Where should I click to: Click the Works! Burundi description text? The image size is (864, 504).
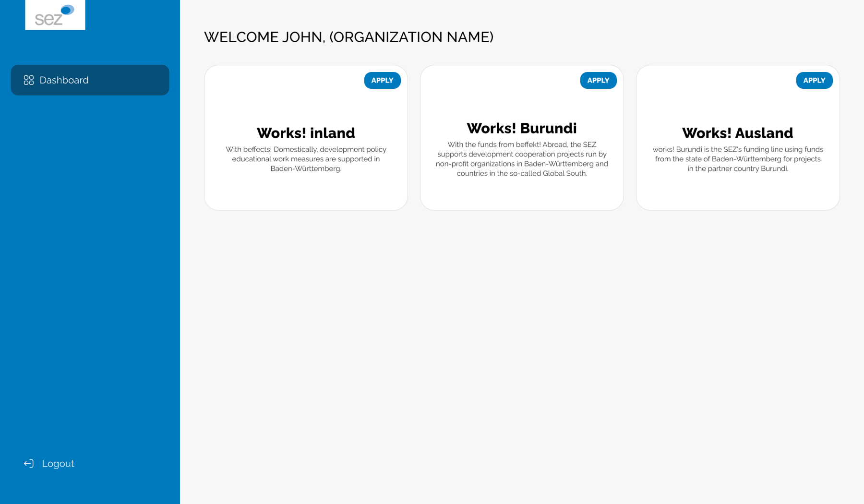click(x=522, y=159)
